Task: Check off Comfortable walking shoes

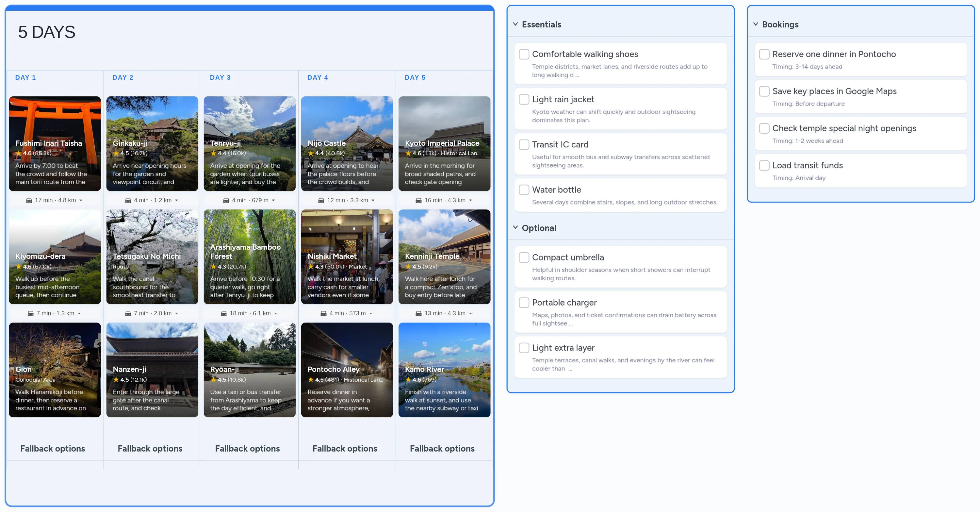Action: click(524, 54)
